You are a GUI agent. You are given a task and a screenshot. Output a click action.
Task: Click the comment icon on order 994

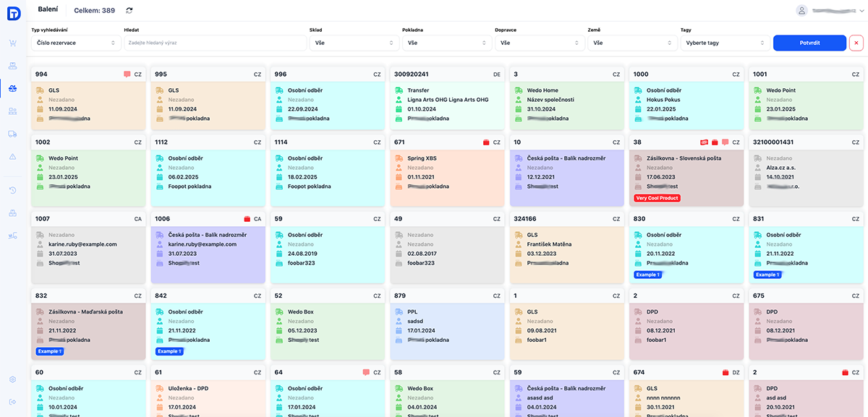[x=127, y=74]
